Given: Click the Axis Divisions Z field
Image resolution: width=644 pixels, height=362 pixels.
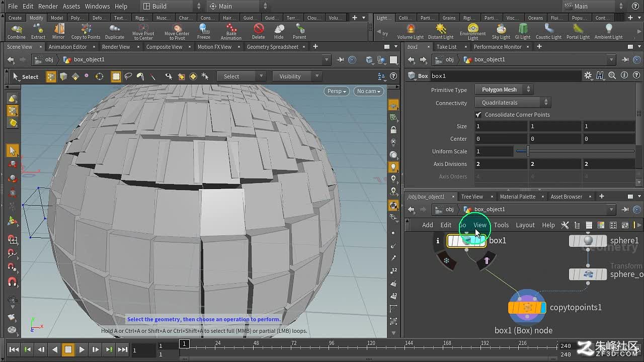Looking at the screenshot, I should pyautogui.click(x=609, y=164).
